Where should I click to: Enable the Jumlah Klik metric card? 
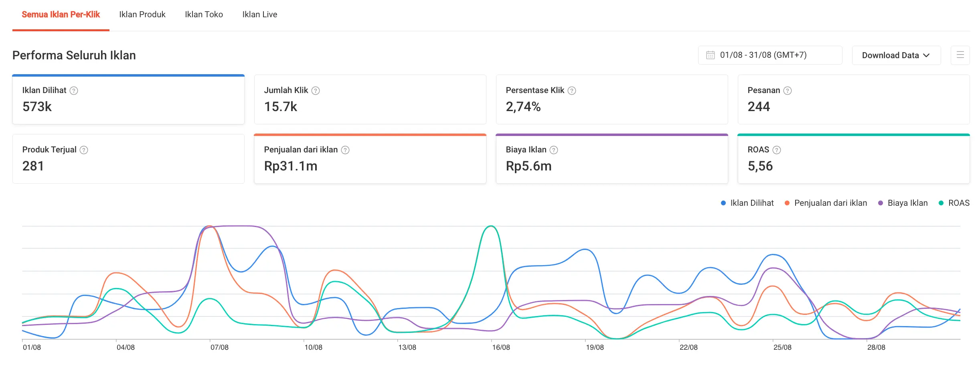point(370,99)
